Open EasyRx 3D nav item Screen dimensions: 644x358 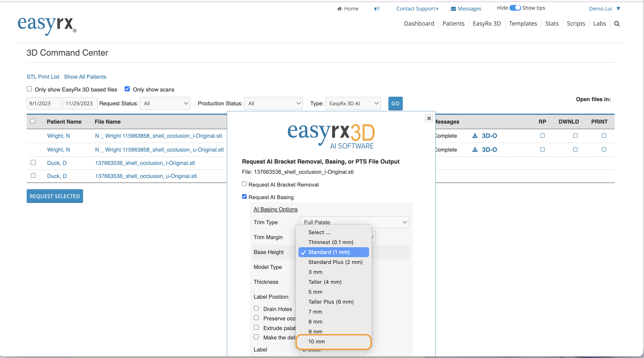(487, 24)
